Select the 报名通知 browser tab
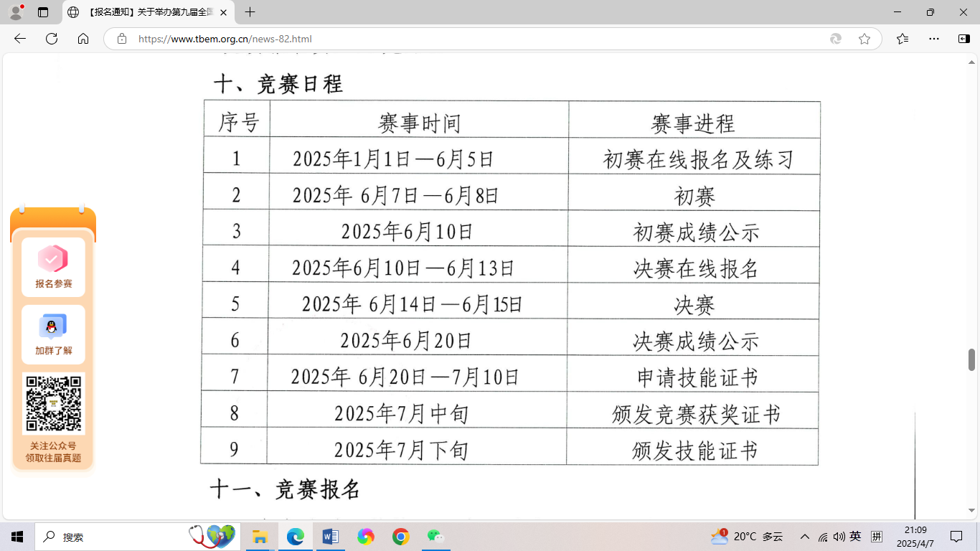Viewport: 980px width, 551px height. tap(147, 12)
